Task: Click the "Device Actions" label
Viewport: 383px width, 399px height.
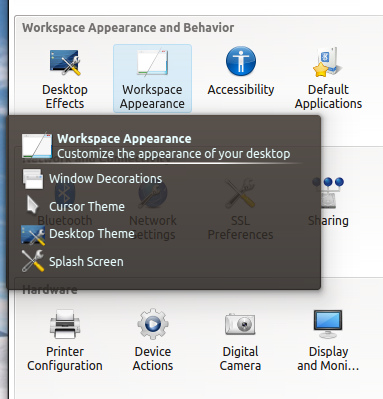Action: point(153,359)
